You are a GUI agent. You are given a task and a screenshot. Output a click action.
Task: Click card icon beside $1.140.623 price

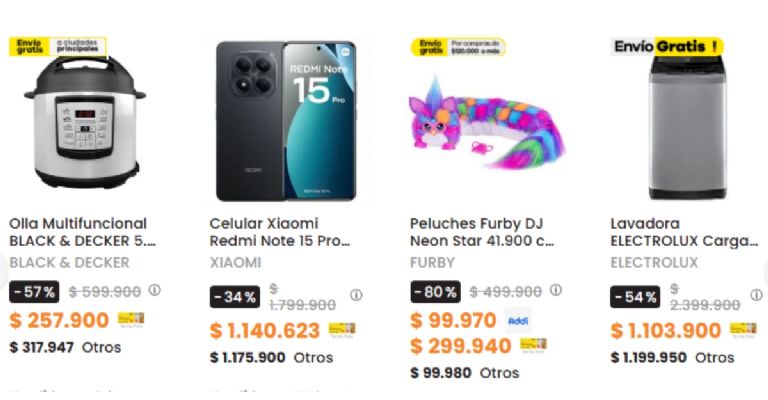(342, 330)
